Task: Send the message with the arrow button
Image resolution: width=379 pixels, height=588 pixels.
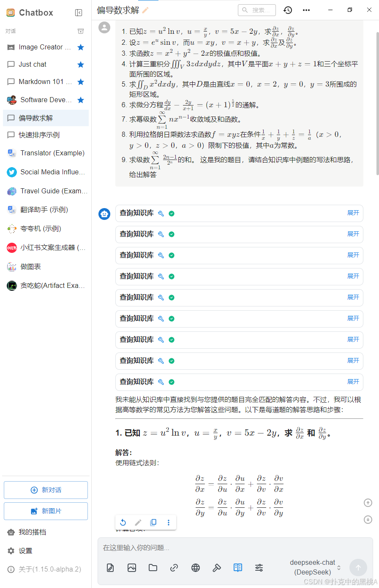Action: (x=358, y=568)
